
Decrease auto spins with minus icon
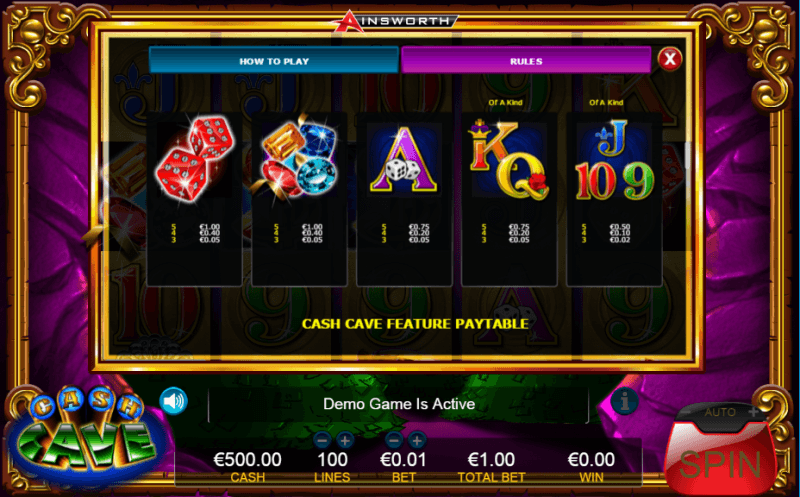(687, 411)
